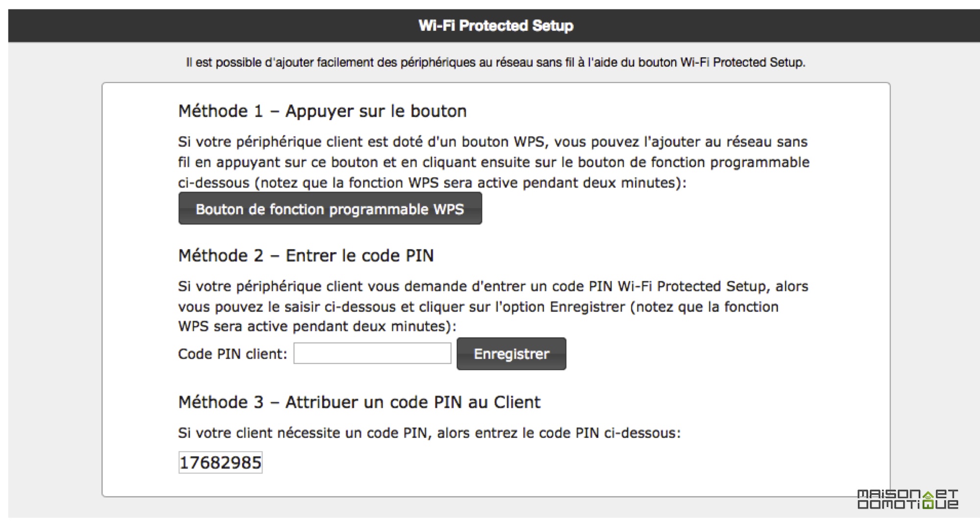
Task: Click the Code PIN client label
Action: click(232, 354)
